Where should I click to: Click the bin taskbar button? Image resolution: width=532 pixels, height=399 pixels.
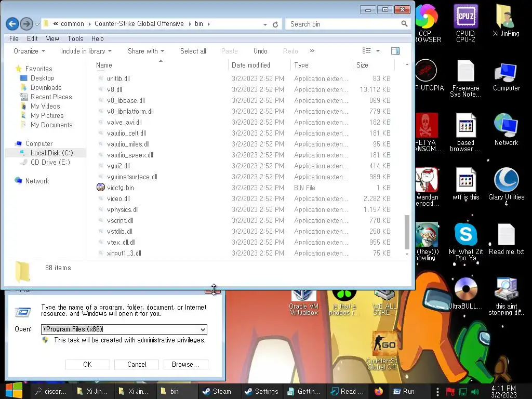pyautogui.click(x=177, y=391)
